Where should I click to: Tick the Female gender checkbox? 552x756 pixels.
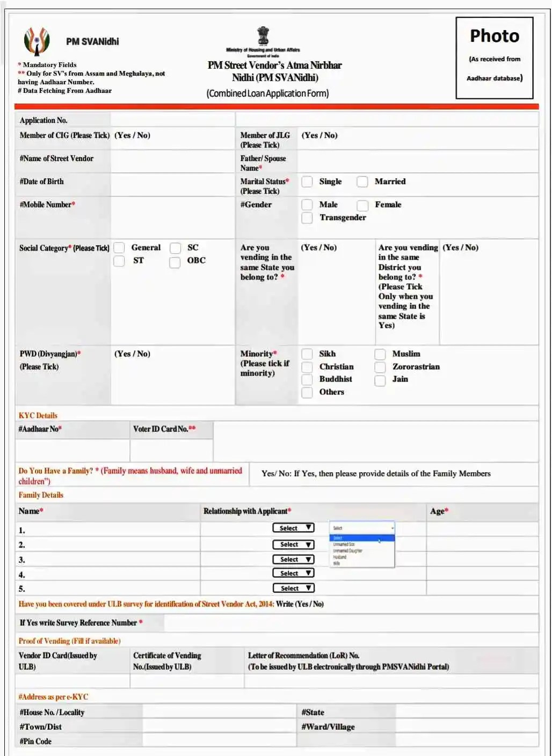pos(362,205)
